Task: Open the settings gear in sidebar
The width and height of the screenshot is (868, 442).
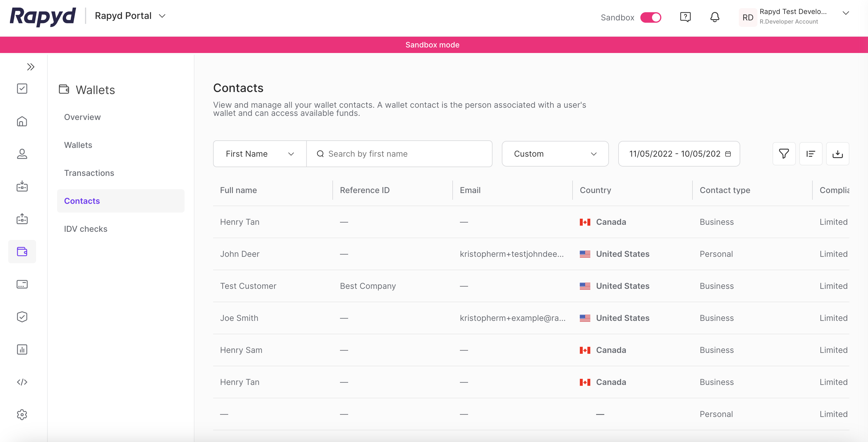Action: pos(22,414)
